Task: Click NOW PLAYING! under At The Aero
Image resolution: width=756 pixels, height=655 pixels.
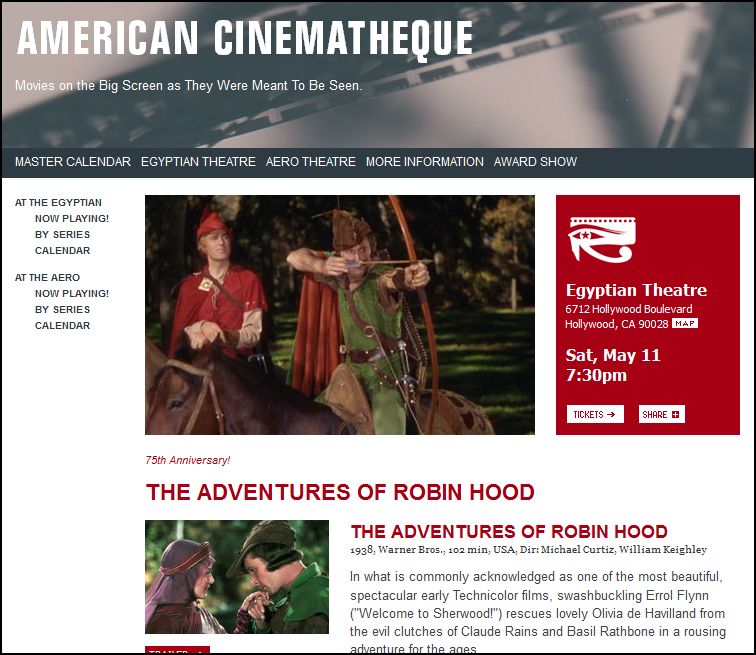Action: coord(72,294)
